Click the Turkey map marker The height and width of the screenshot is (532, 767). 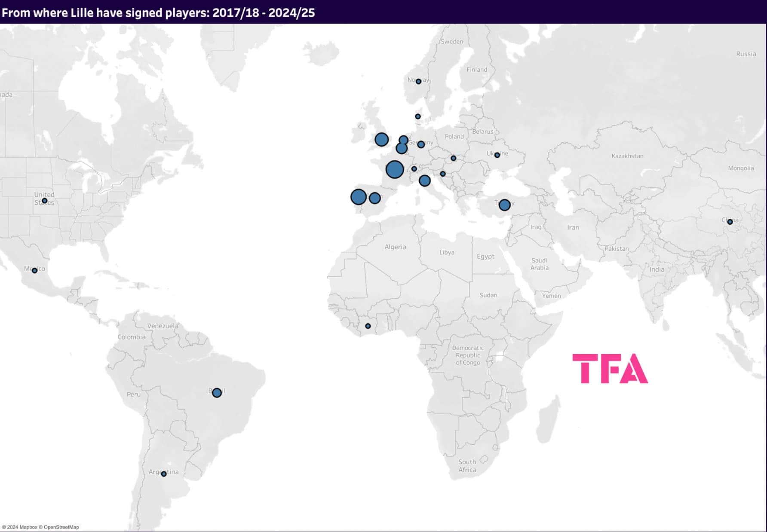(x=504, y=205)
